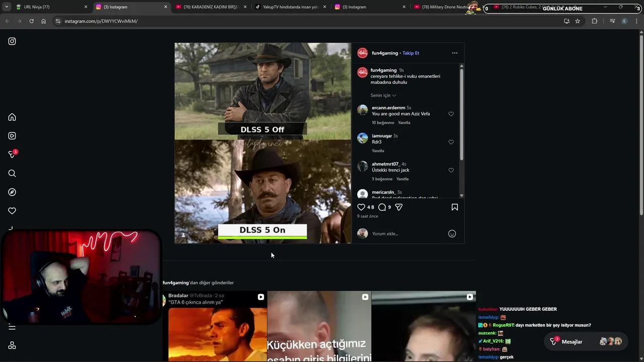Open the More hamburger menu in sidebar
This screenshot has height=362, width=644.
pos(12,327)
